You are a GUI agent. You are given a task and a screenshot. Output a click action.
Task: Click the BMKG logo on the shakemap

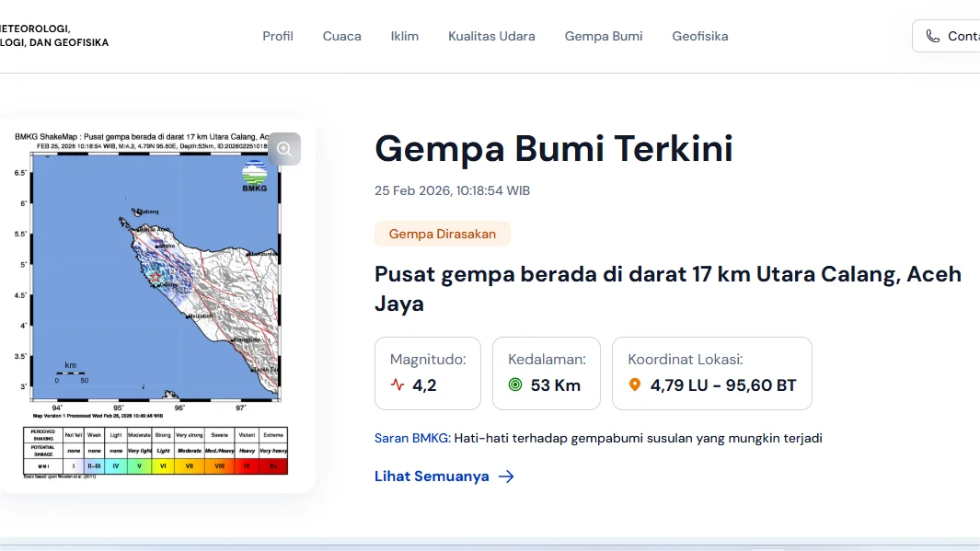(x=254, y=177)
